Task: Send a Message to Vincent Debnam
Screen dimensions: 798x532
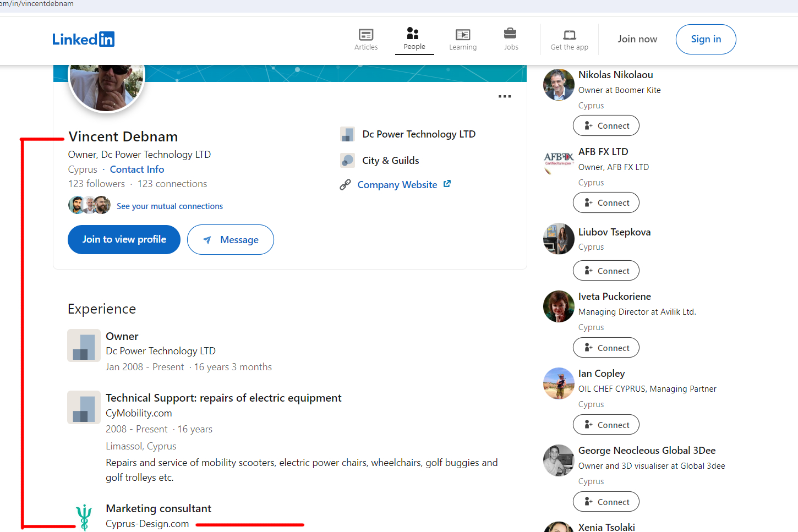Action: pos(231,240)
